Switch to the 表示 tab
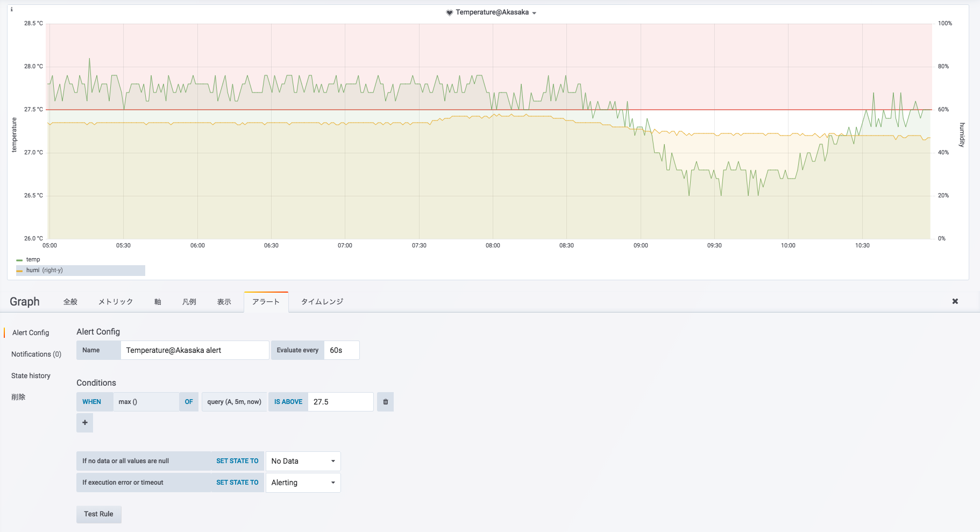This screenshot has height=532, width=980. coord(224,302)
